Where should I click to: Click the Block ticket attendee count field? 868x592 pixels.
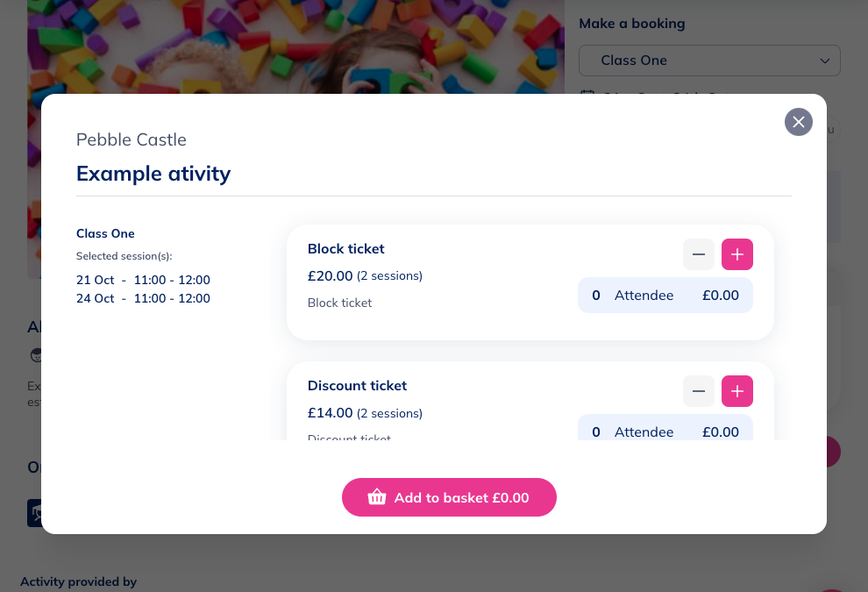596,296
